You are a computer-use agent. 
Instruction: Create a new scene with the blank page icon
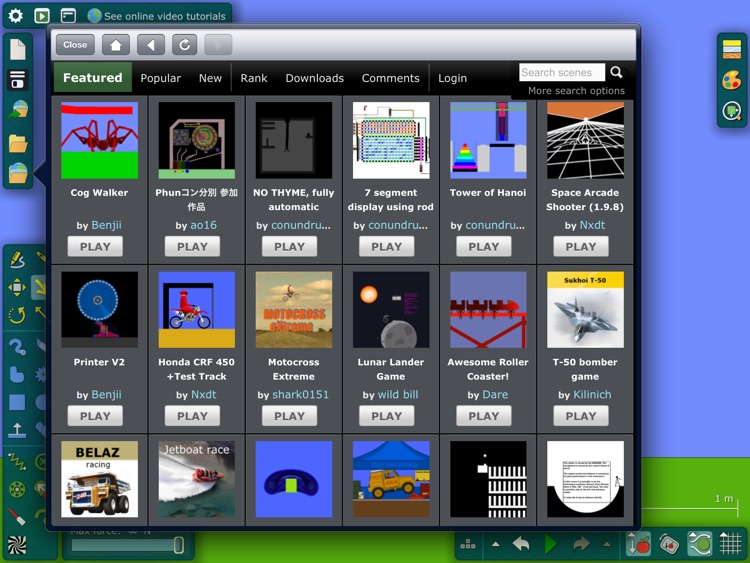pos(18,49)
